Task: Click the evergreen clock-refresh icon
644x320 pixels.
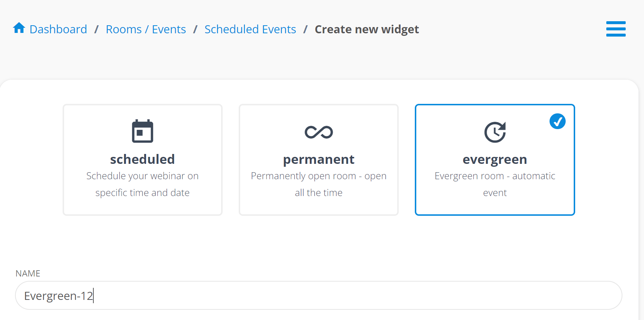Action: point(495,132)
